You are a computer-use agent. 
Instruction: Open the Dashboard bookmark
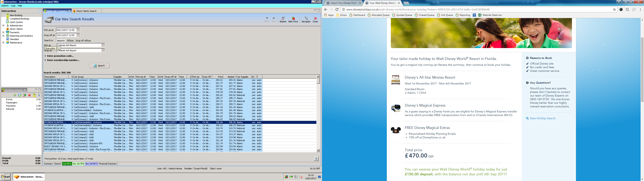pos(357,15)
